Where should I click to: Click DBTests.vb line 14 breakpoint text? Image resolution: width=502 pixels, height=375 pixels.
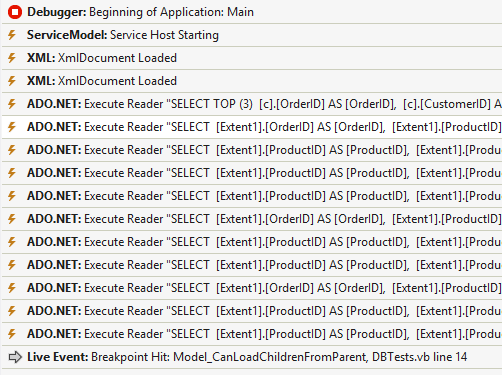419,357
